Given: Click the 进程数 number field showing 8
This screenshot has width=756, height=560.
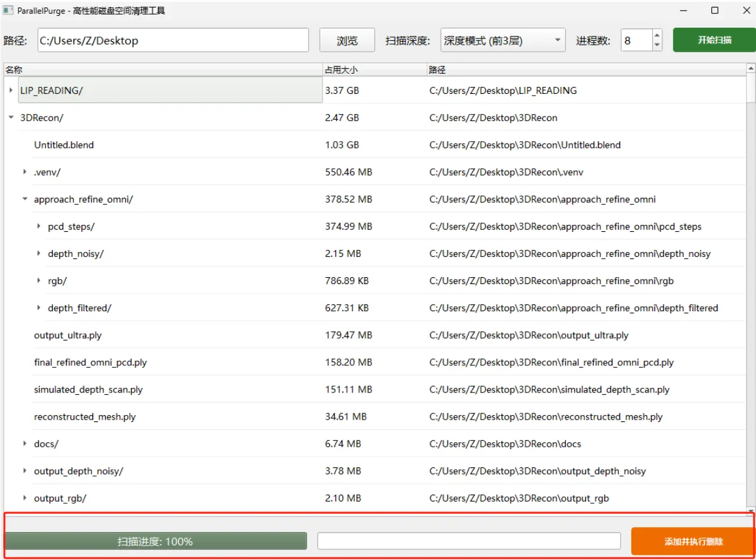Looking at the screenshot, I should [x=636, y=40].
